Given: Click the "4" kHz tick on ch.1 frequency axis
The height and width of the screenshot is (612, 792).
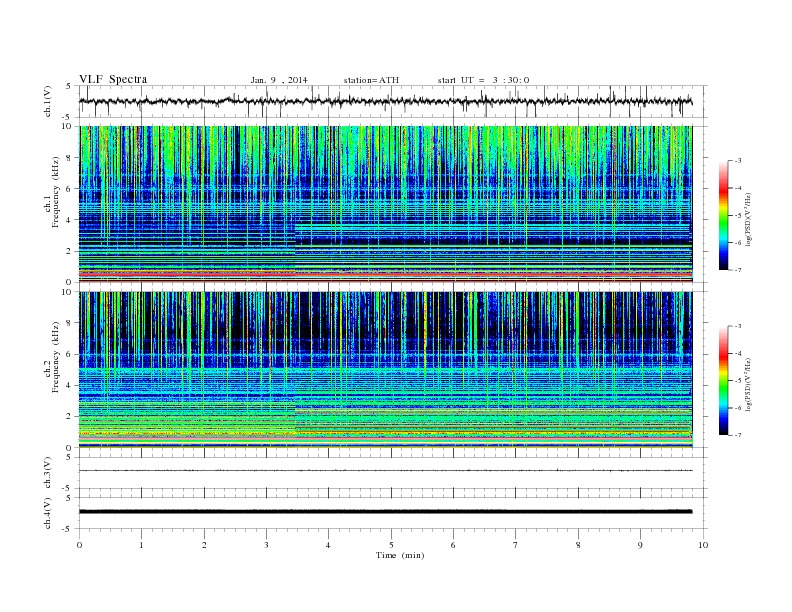Looking at the screenshot, I should 69,220.
